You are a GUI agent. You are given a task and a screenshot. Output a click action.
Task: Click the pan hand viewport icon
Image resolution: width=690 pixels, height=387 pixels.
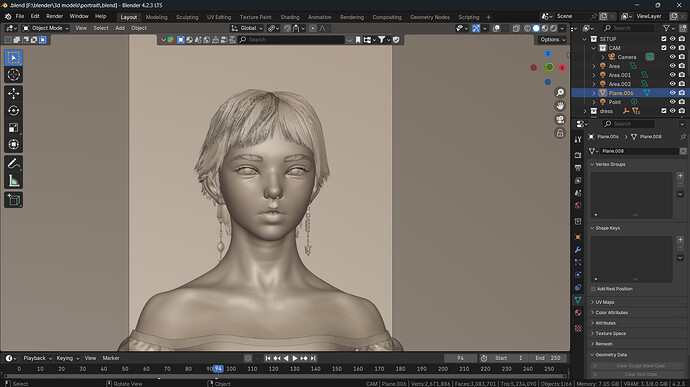pyautogui.click(x=560, y=106)
